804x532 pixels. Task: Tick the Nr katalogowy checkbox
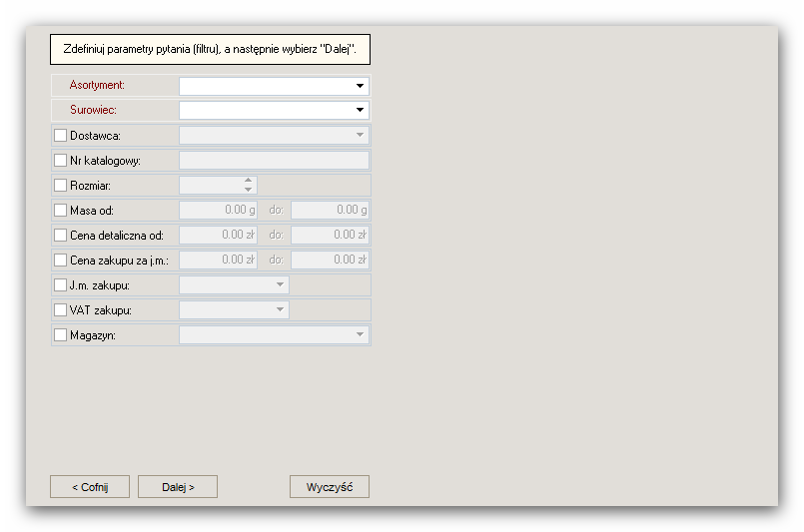coord(61,161)
